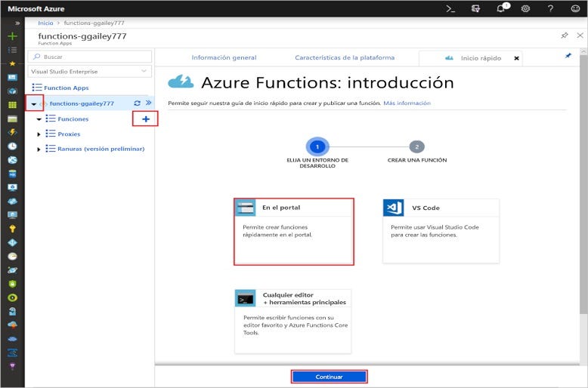Select Ranuras (versión preliminar) in the tree

click(x=101, y=149)
